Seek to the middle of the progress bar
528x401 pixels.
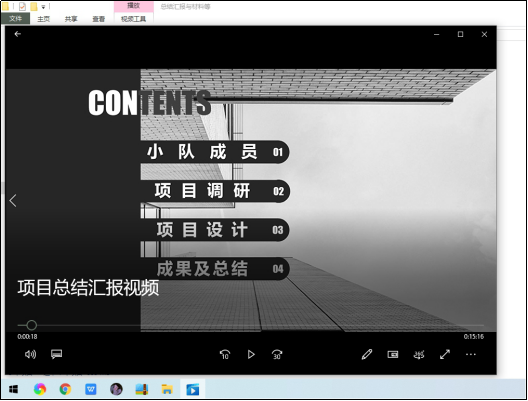(x=251, y=325)
